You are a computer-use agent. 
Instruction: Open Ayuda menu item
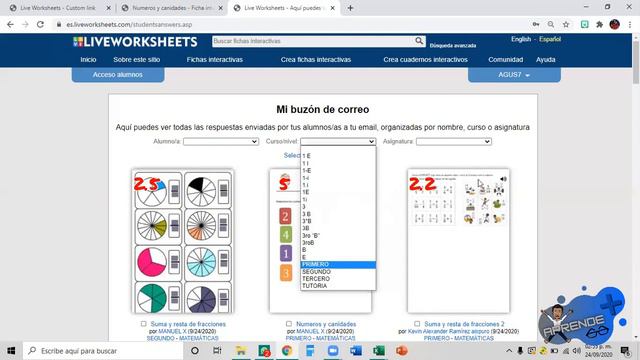coord(545,60)
